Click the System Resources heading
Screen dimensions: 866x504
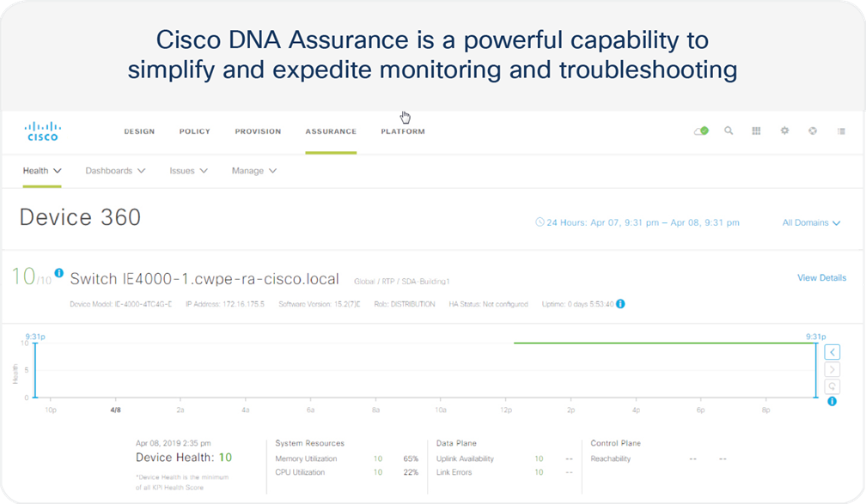click(x=310, y=443)
